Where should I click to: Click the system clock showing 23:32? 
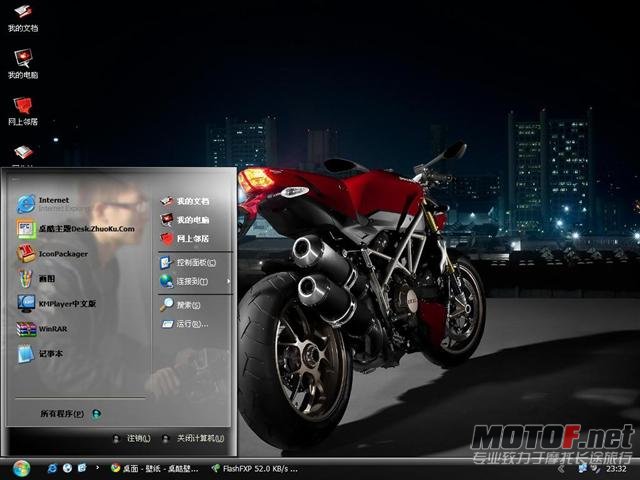click(616, 469)
